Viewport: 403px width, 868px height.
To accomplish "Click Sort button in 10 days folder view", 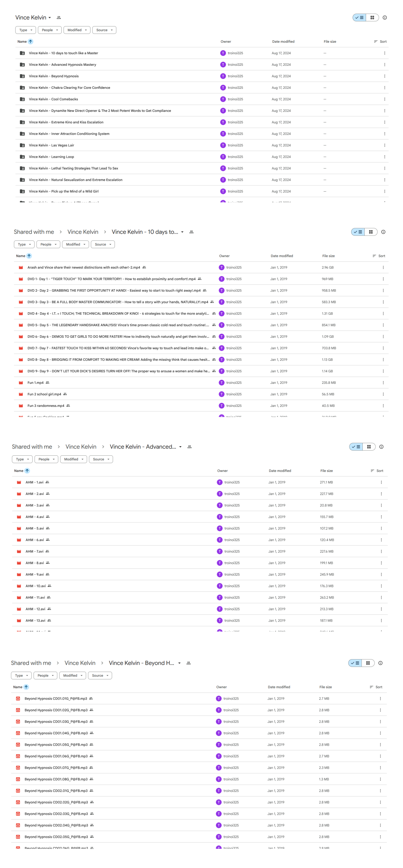I will [x=379, y=256].
